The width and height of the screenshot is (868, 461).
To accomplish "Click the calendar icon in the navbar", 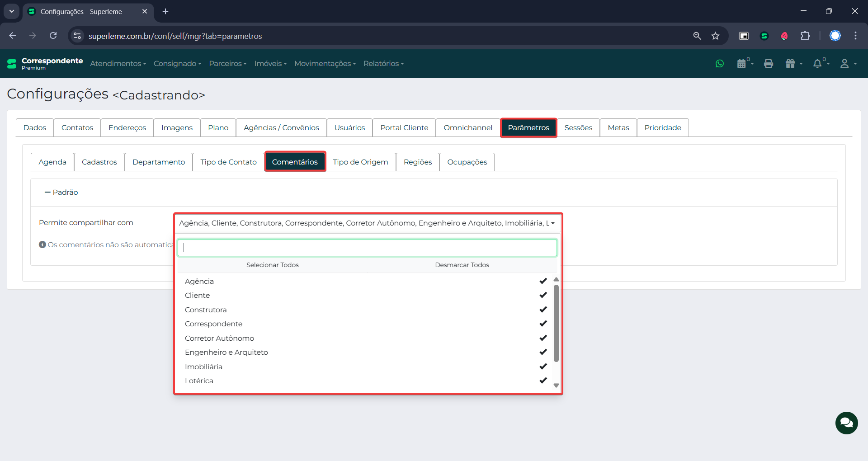I will click(741, 64).
